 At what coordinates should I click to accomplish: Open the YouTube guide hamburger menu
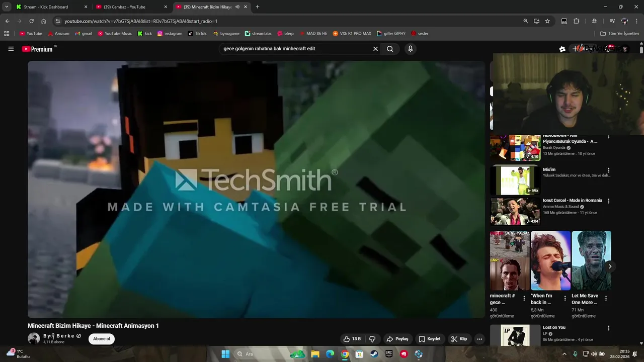11,49
